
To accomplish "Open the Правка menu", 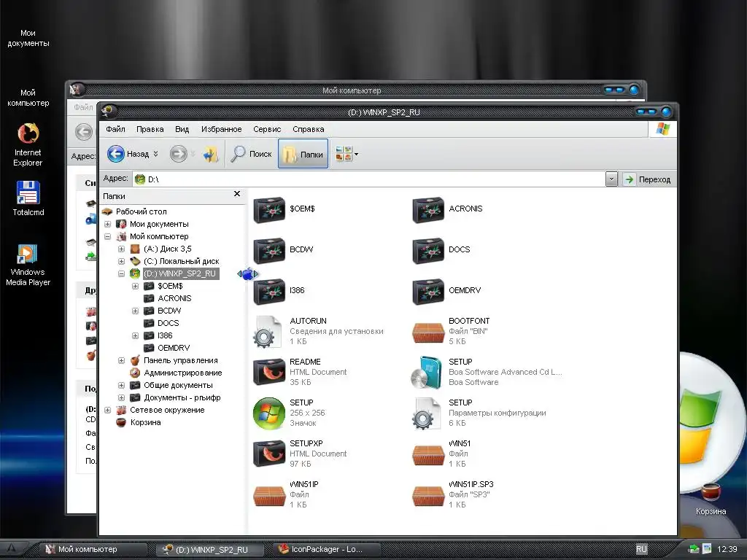I will 150,129.
